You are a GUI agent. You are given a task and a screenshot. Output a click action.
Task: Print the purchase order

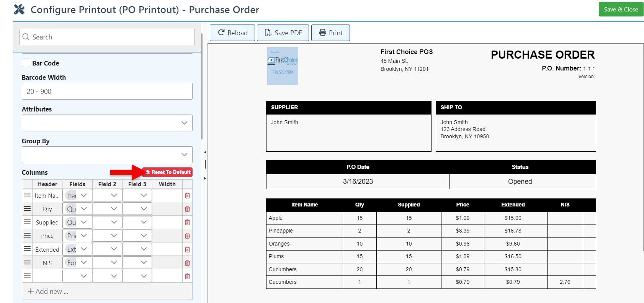[330, 33]
